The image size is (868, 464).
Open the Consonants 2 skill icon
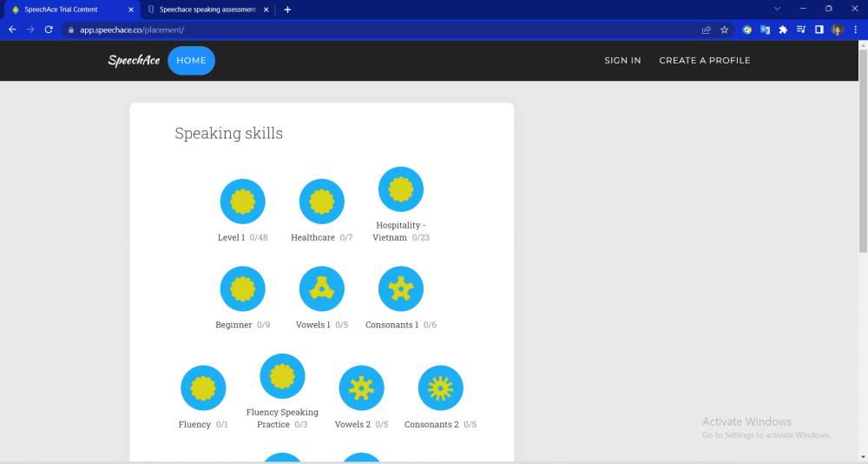tap(441, 388)
